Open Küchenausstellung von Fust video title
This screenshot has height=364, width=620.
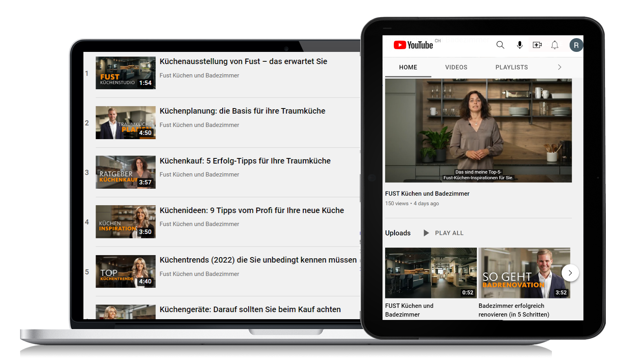tap(244, 61)
